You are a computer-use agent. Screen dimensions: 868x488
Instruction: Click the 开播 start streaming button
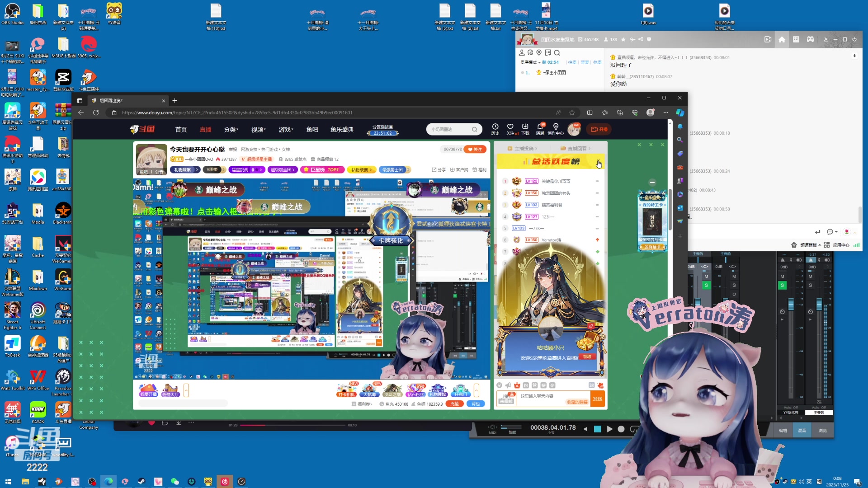pyautogui.click(x=599, y=129)
